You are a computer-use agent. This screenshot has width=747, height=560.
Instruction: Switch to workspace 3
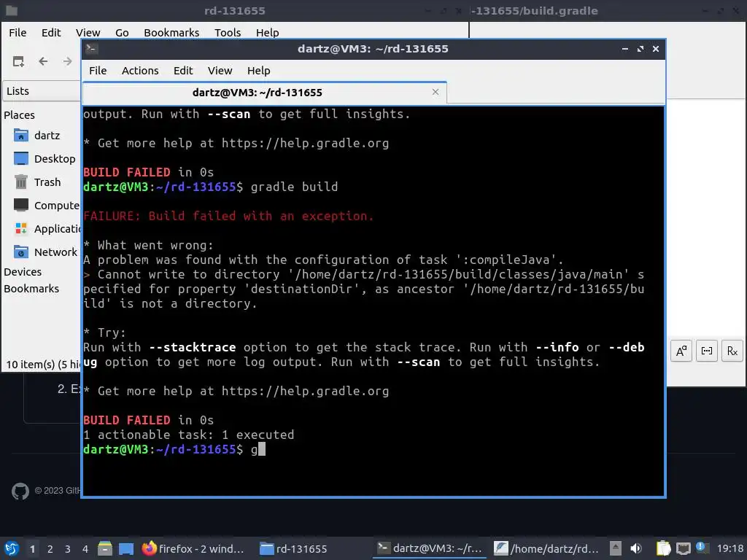click(x=68, y=549)
